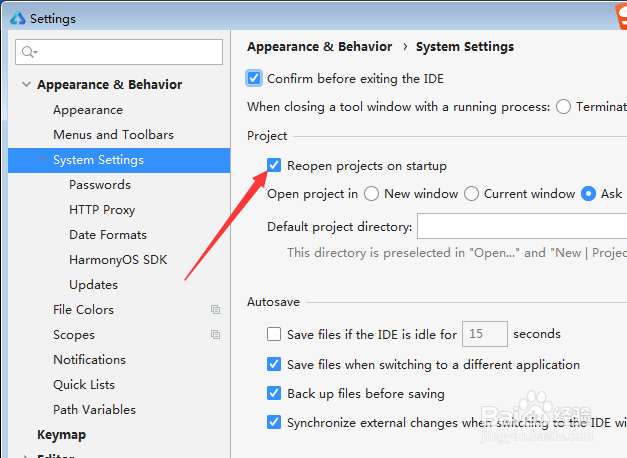Expand the Editor section arrow
Screen dimensions: 627x458
[x=26, y=456]
